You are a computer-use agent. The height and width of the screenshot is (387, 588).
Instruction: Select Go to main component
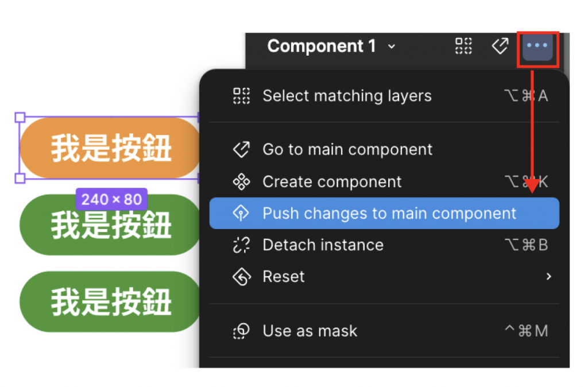tap(347, 150)
